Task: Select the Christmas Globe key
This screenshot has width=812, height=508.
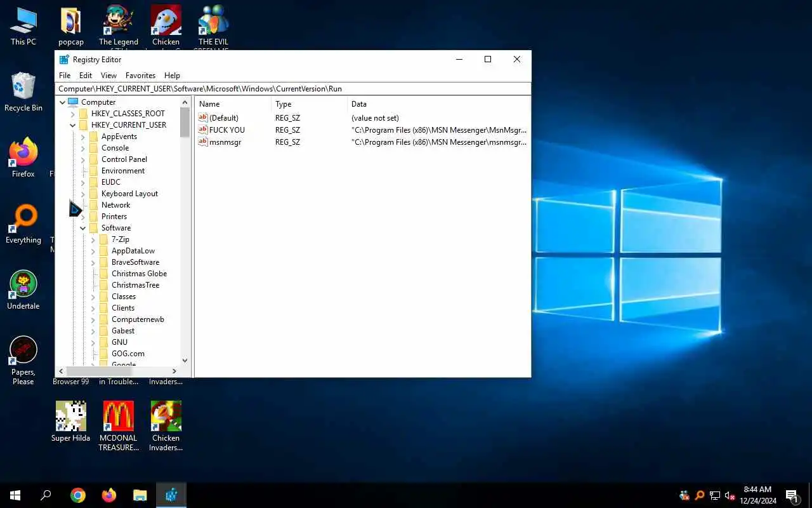Action: (x=139, y=274)
